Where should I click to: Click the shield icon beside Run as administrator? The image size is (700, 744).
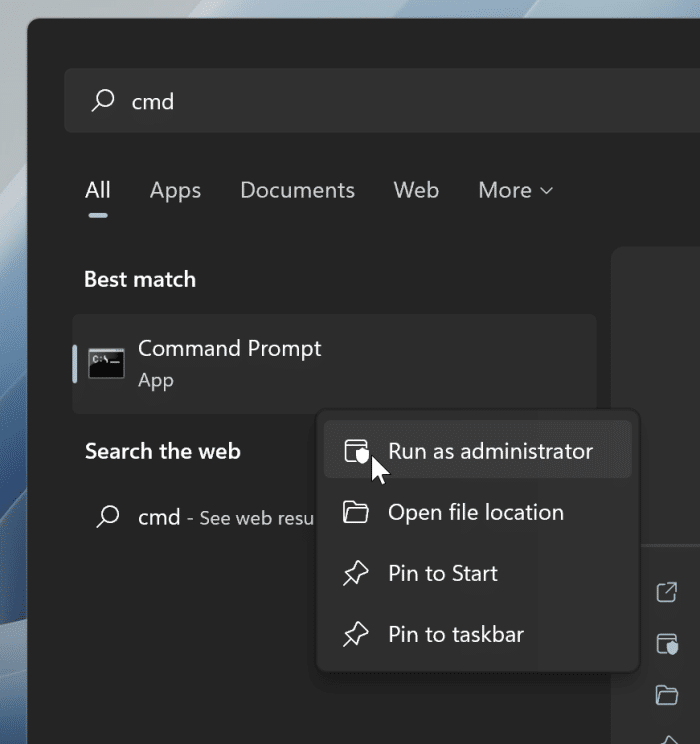pos(356,451)
